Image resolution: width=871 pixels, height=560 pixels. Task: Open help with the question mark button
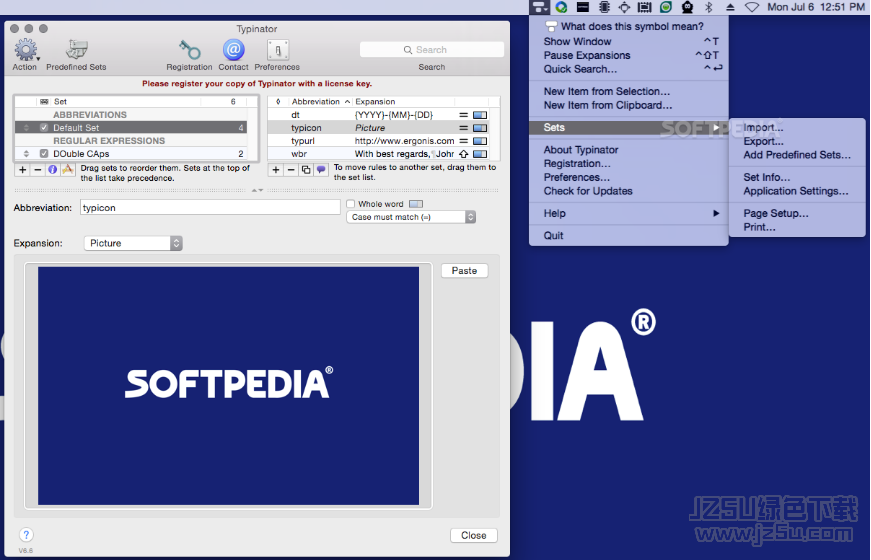point(26,534)
